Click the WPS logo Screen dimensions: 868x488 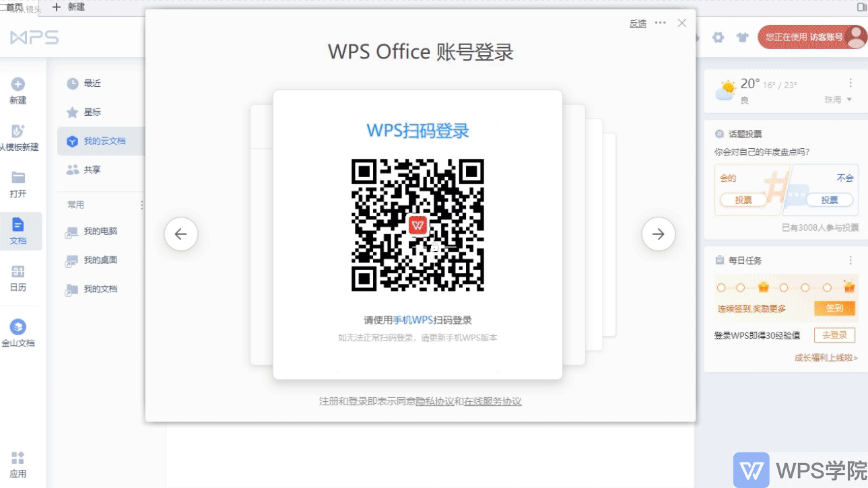[x=34, y=38]
